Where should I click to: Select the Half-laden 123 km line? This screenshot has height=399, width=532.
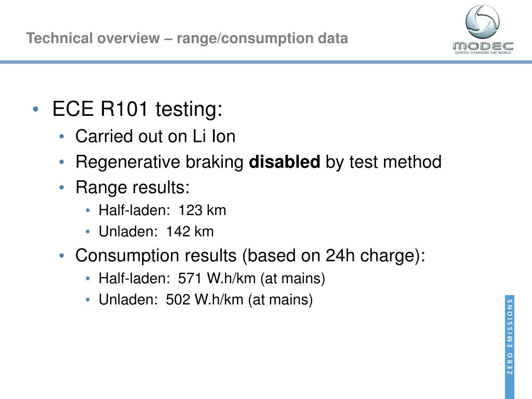[162, 210]
